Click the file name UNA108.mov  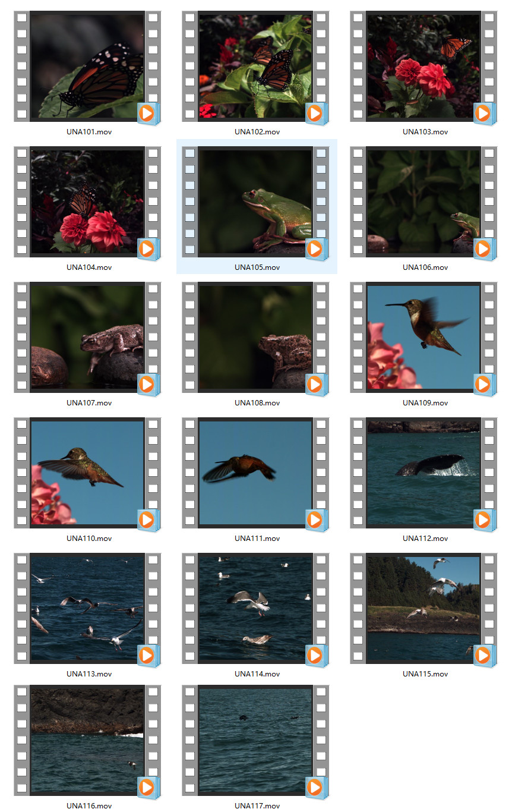pyautogui.click(x=257, y=403)
